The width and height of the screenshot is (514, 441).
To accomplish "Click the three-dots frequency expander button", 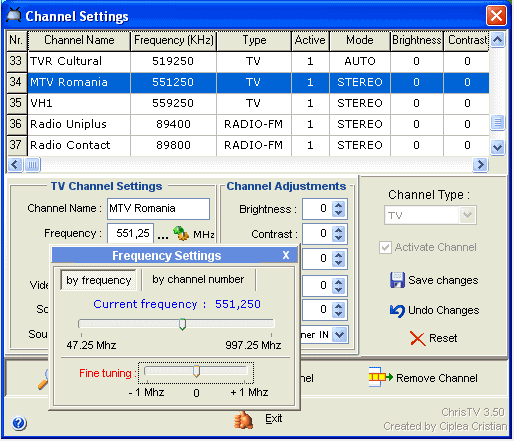I will pos(163,236).
